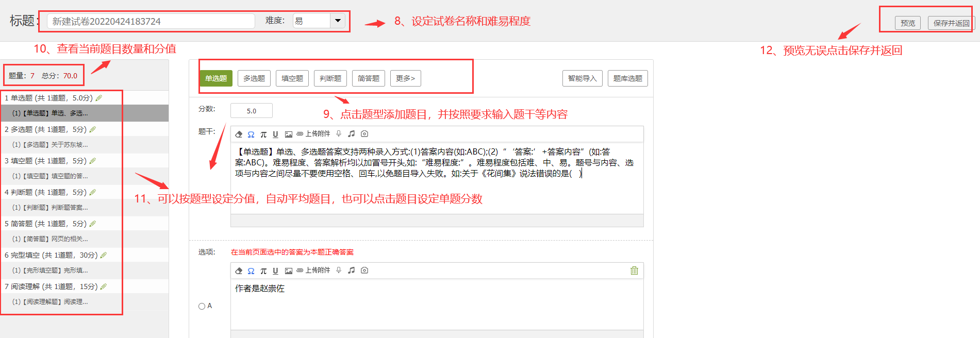Toggle underline in the 题干 editor toolbar
The width and height of the screenshot is (980, 338).
coord(275,134)
